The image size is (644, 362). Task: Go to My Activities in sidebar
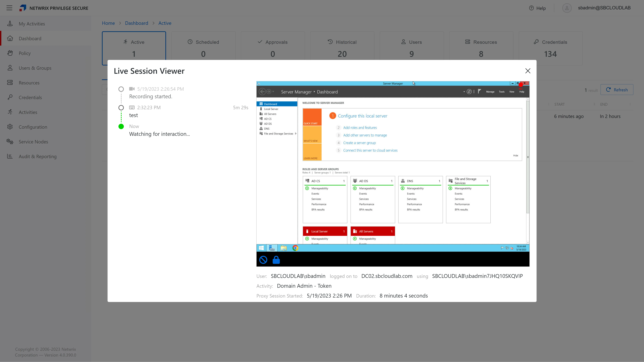32,24
